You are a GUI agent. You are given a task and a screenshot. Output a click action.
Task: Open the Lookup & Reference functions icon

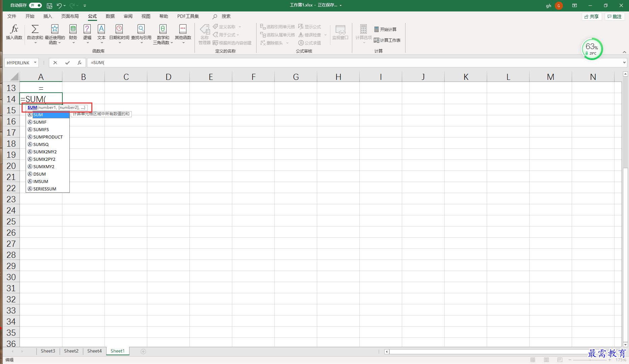[x=141, y=29]
